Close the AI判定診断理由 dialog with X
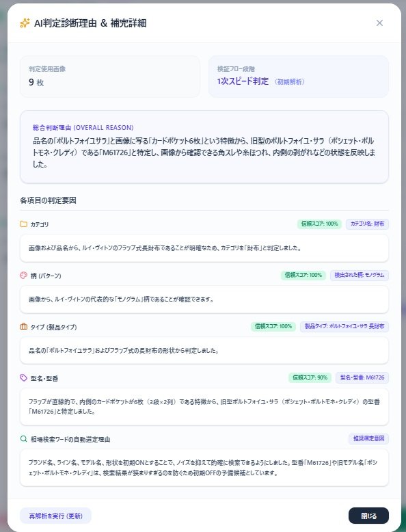 click(x=379, y=23)
